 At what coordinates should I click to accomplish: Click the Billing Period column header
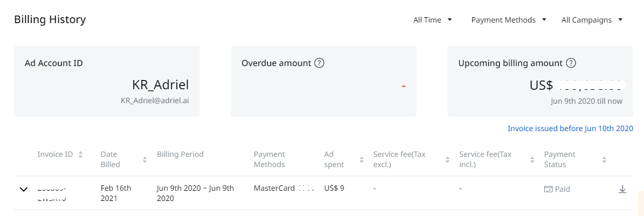(180, 154)
